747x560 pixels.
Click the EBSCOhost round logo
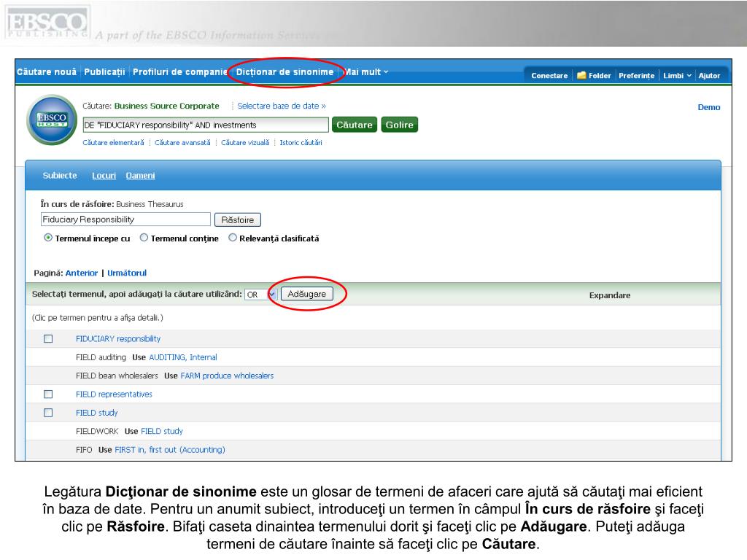click(x=52, y=120)
